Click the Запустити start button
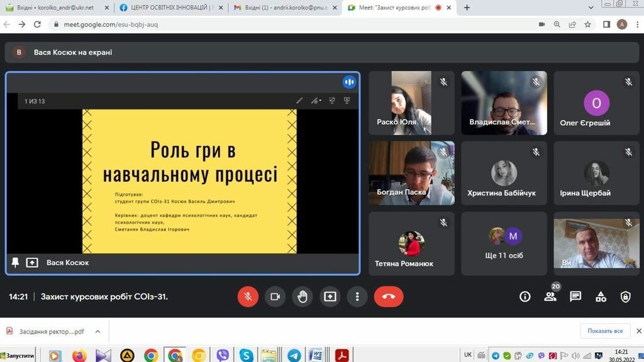This screenshot has width=644, height=362. 19,356
